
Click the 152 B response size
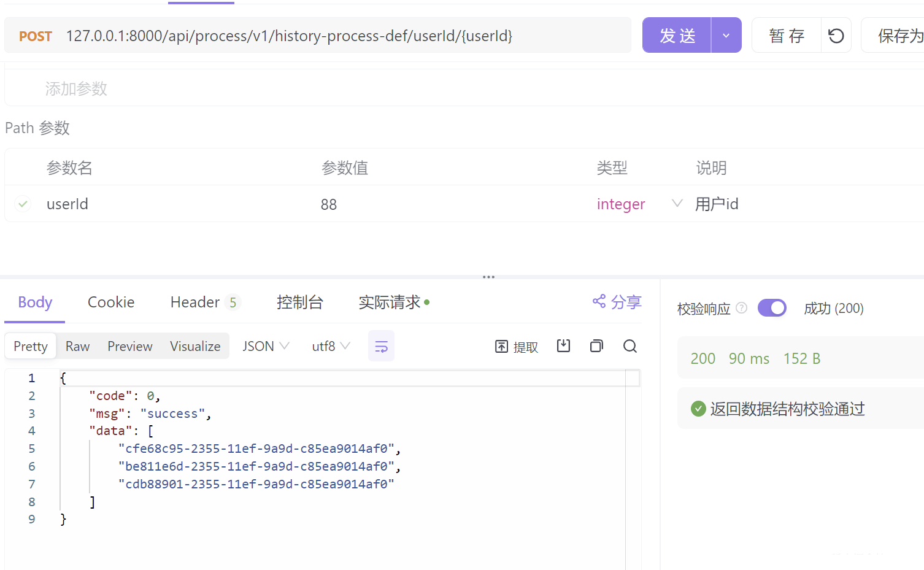tap(802, 358)
